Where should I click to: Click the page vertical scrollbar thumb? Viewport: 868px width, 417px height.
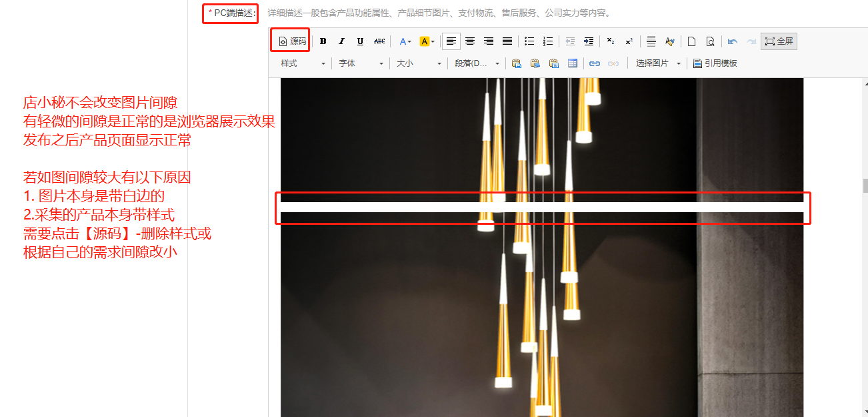pos(864,185)
